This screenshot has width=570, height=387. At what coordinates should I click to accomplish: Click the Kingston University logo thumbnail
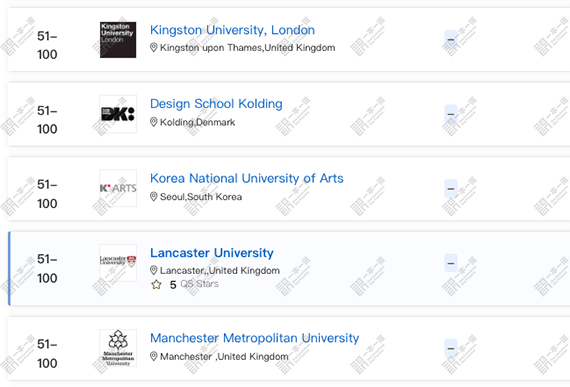coord(118,40)
